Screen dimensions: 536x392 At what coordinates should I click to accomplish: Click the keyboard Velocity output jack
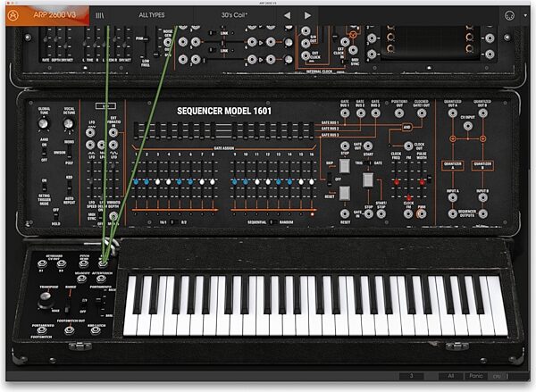pos(81,279)
